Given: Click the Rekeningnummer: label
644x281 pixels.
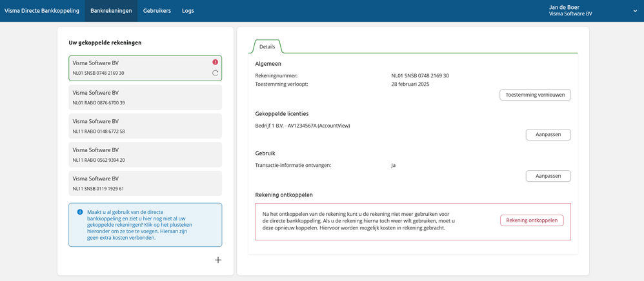Looking at the screenshot, I should (276, 76).
